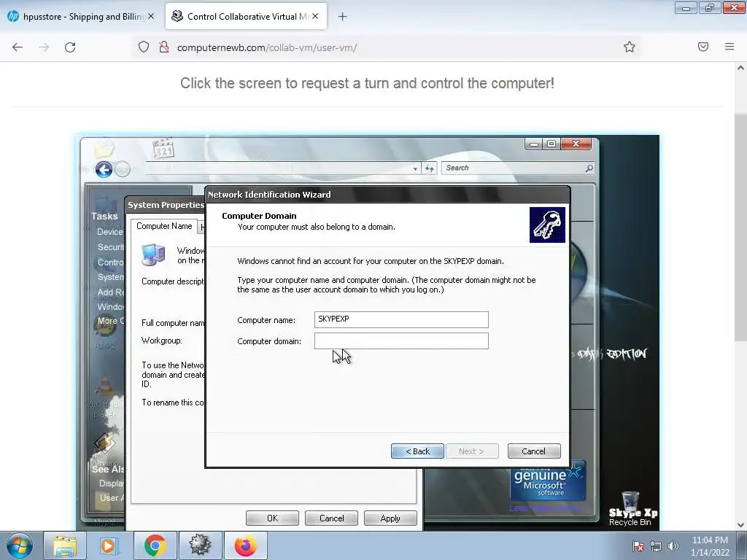Click the Workgroup label in System Properties
747x560 pixels.
point(161,341)
